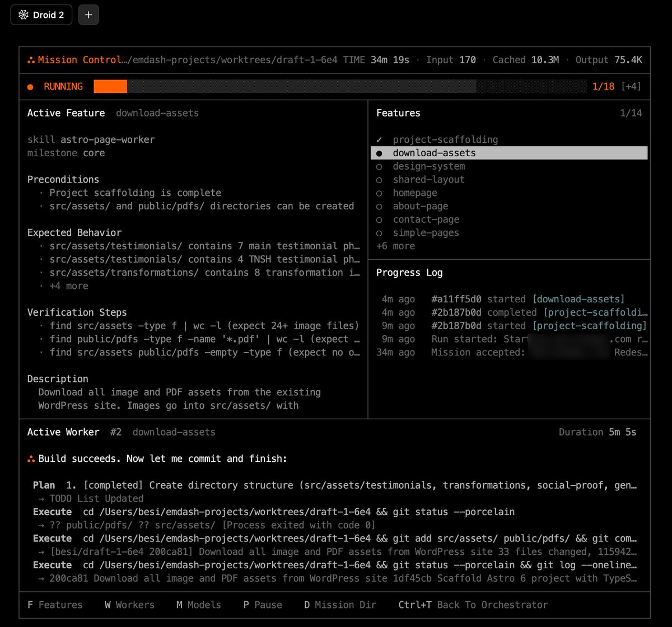Click checkmark icon beside project-scaffolding
672x627 pixels.
379,139
